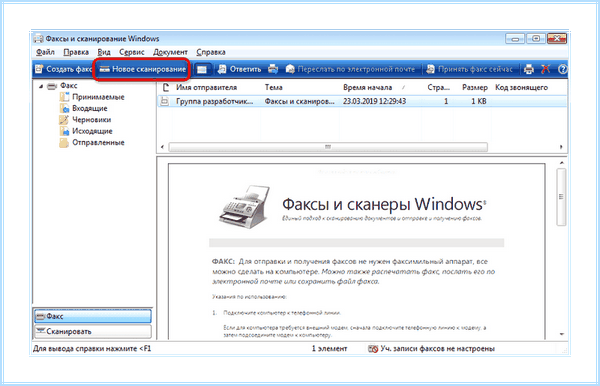Screen dimensions: 600x386
Task: Click the 1 KB size cell
Action: click(x=479, y=101)
